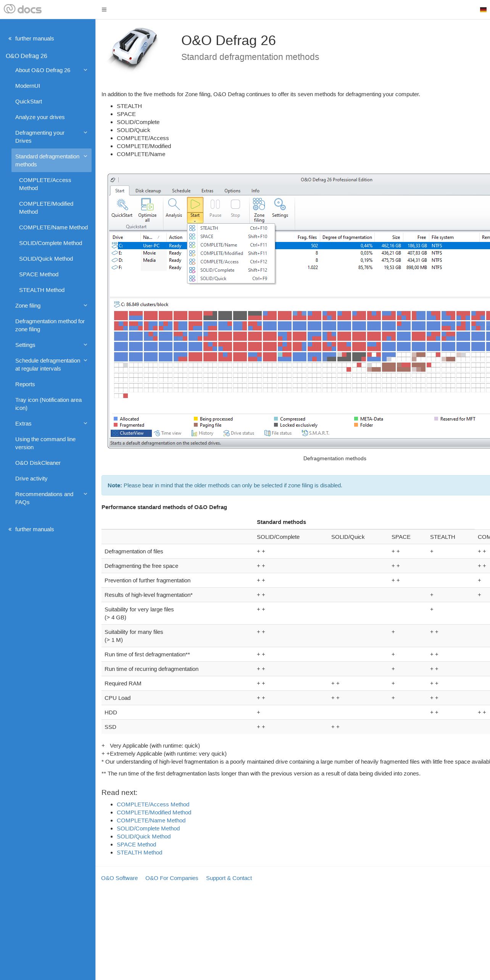Toggle the sidebar hamburger menu

[x=104, y=10]
